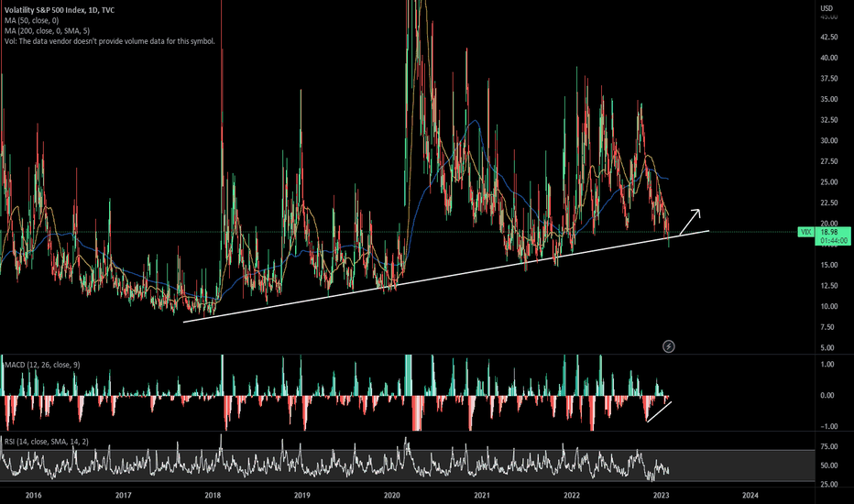Click the USD currency label on price axis

(x=827, y=8)
